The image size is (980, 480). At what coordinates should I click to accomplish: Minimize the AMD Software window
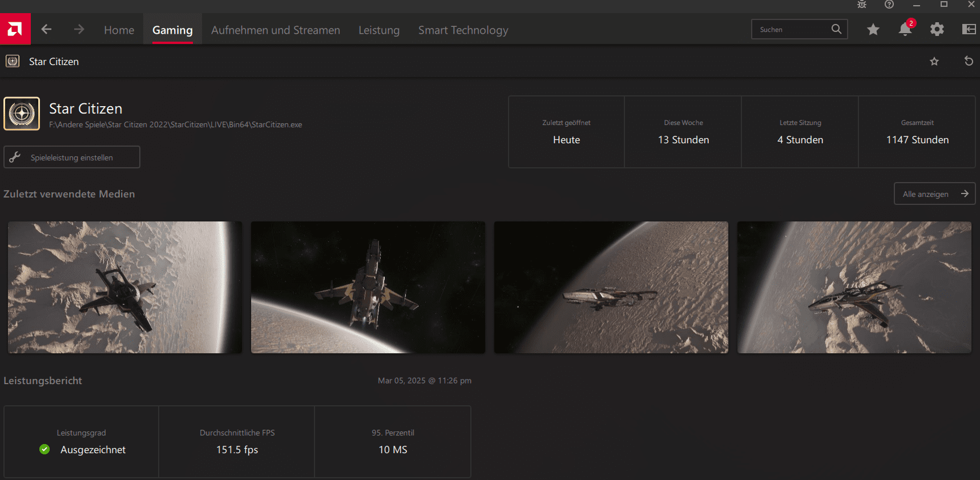[917, 5]
